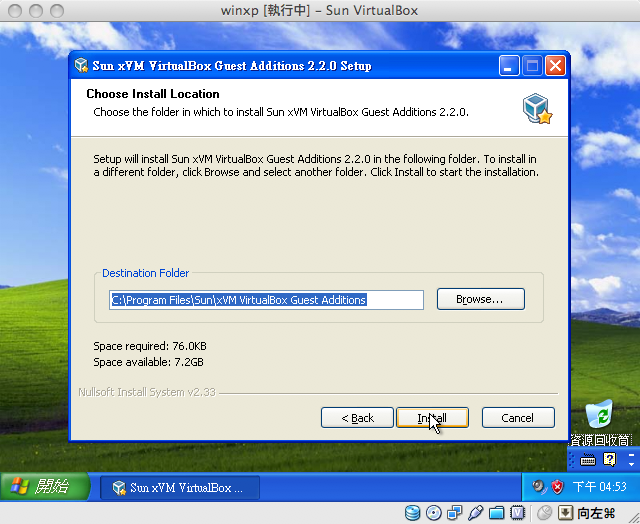Image resolution: width=640 pixels, height=524 pixels.
Task: Go back with the Back button
Action: coord(357,417)
